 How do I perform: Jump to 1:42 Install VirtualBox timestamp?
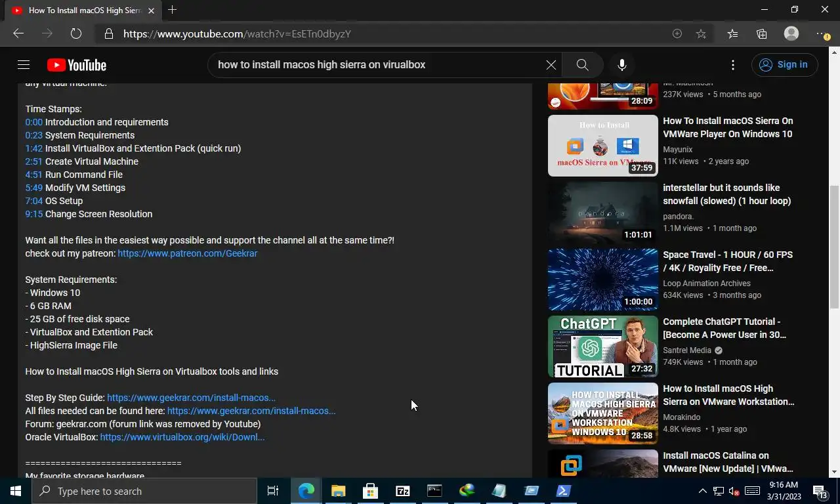(33, 148)
